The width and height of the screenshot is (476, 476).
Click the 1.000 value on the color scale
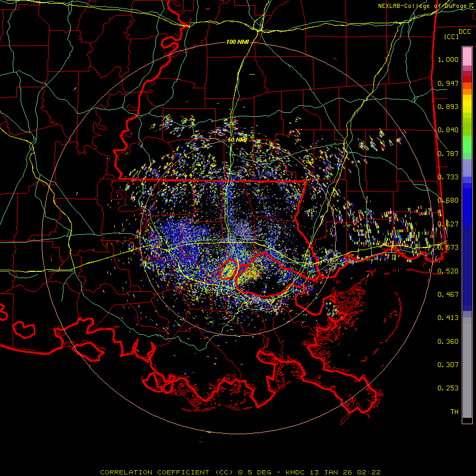(x=448, y=59)
